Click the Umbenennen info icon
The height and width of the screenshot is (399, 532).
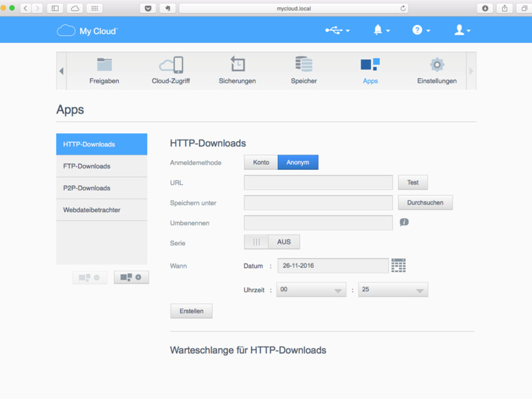(404, 222)
